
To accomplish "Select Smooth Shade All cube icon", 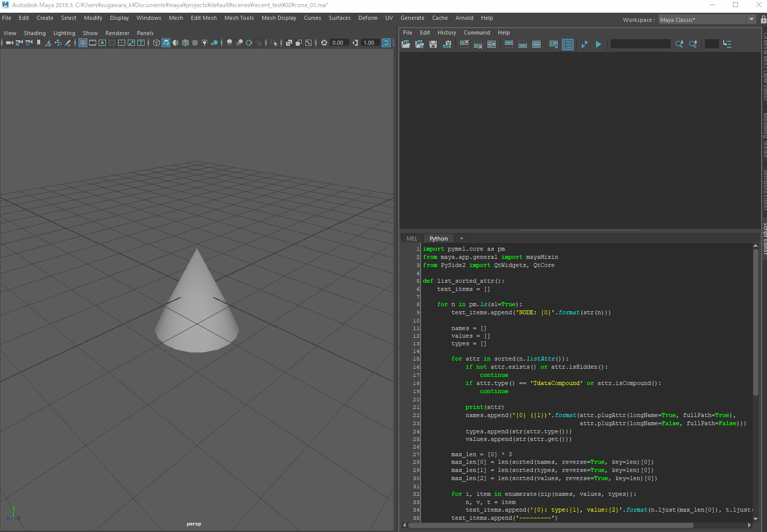I will pyautogui.click(x=166, y=43).
